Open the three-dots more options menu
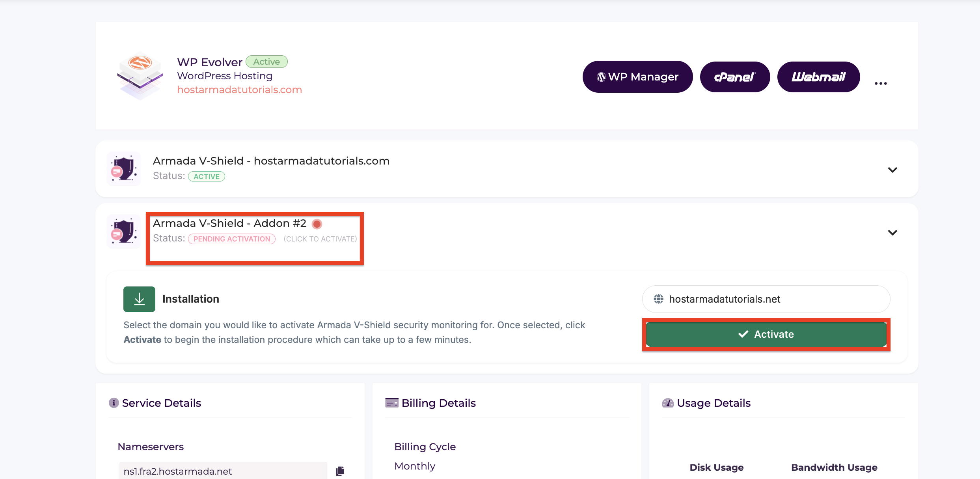The image size is (980, 479). click(881, 83)
